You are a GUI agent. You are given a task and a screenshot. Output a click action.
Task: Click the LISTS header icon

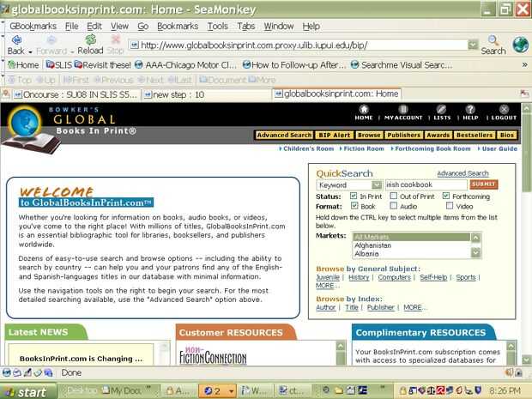pos(441,109)
